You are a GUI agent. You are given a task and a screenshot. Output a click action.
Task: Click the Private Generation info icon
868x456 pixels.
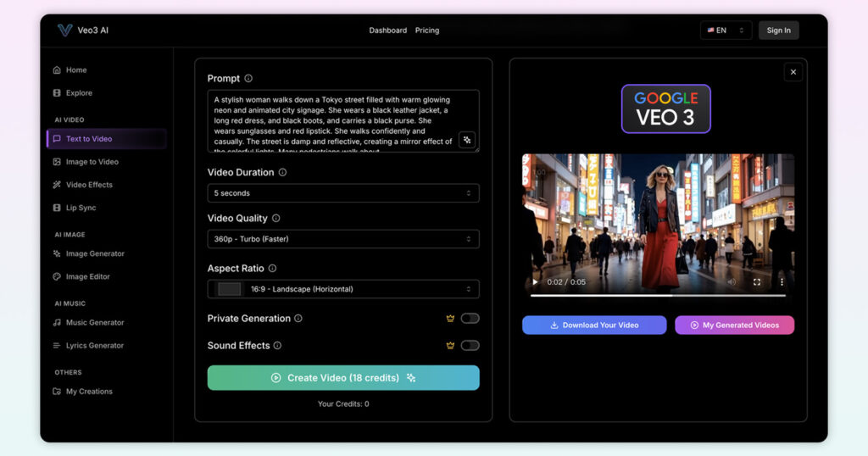[x=298, y=318]
